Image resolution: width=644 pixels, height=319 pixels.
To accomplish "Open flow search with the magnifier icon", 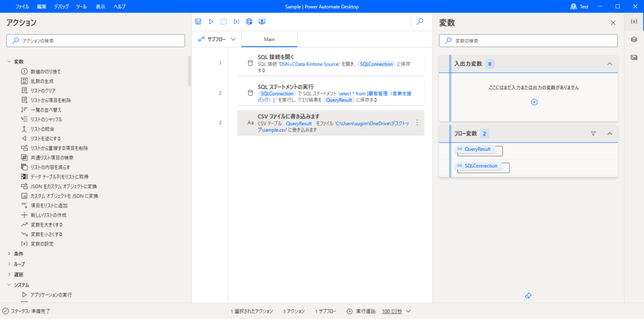I will pyautogui.click(x=420, y=21).
